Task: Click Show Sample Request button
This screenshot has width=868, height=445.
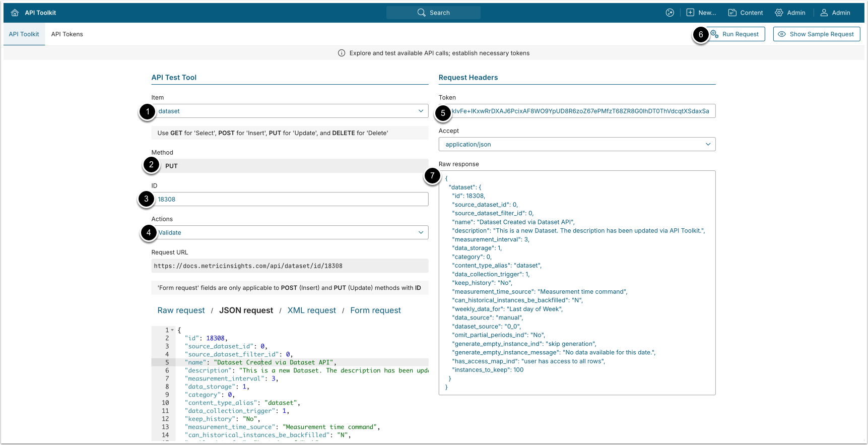Action: [816, 34]
